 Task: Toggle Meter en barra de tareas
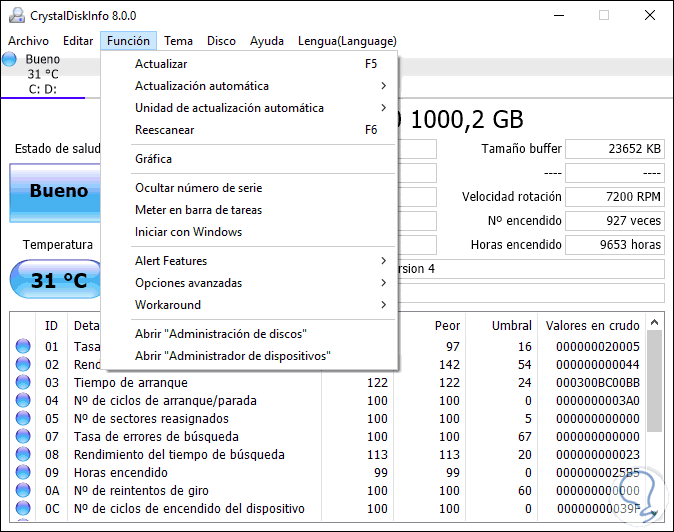(249, 210)
